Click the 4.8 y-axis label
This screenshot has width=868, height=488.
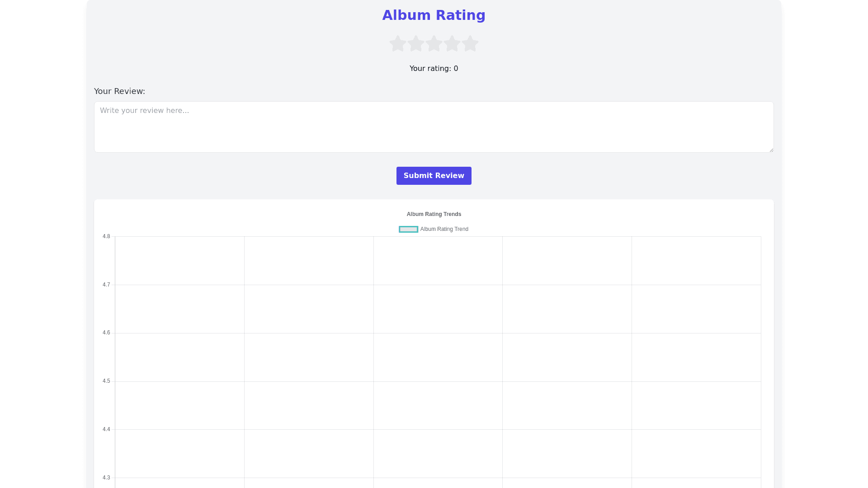(x=106, y=236)
